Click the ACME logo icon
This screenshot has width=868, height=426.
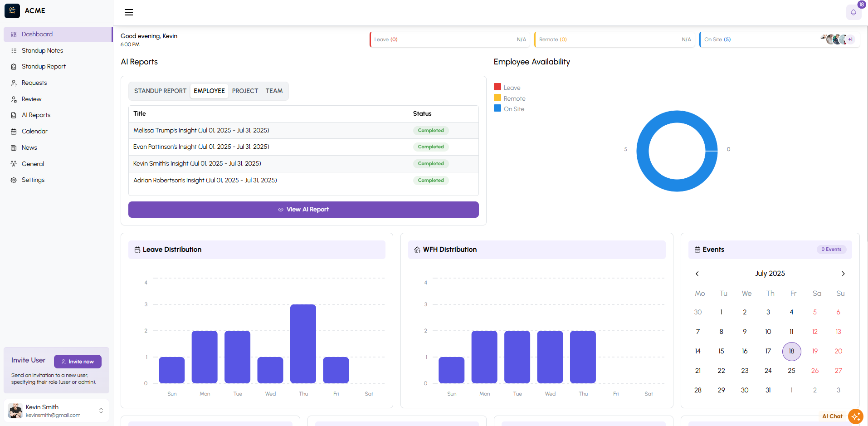(x=12, y=11)
